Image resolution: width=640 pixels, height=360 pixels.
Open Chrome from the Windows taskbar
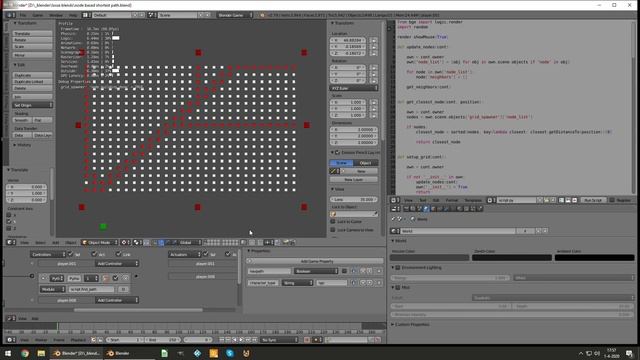point(25,353)
